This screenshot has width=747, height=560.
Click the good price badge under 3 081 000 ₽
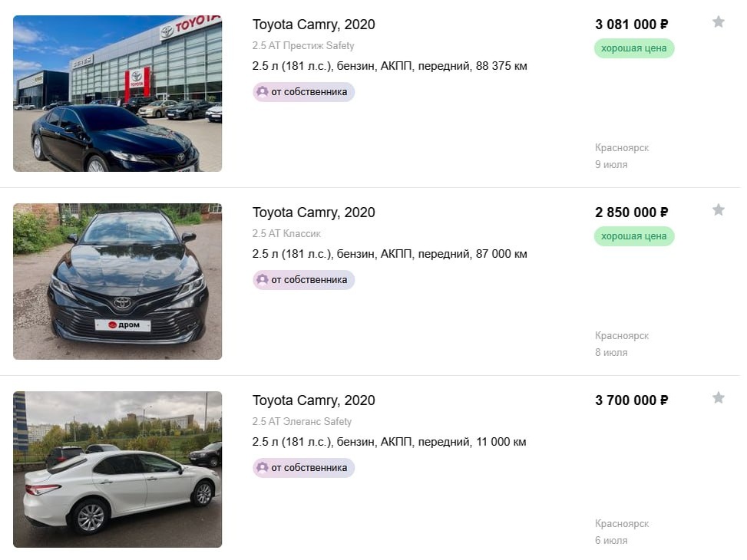[634, 48]
